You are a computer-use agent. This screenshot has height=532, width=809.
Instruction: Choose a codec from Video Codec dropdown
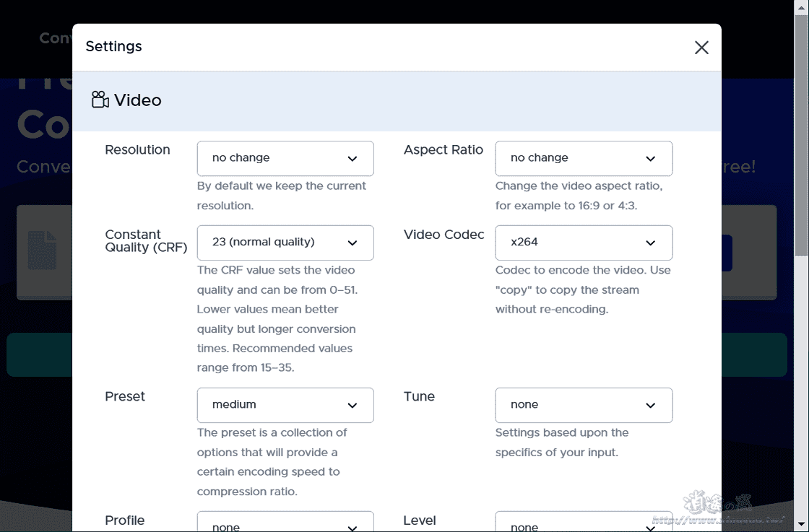pos(584,243)
